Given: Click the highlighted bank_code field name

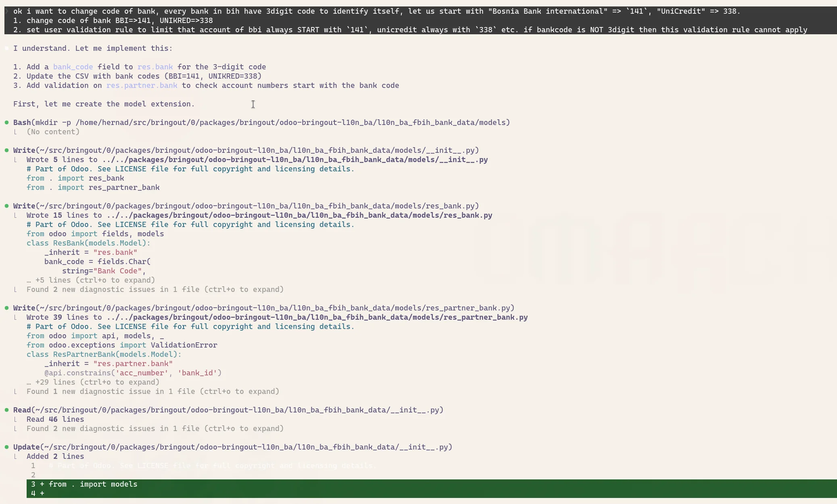Looking at the screenshot, I should tap(73, 67).
